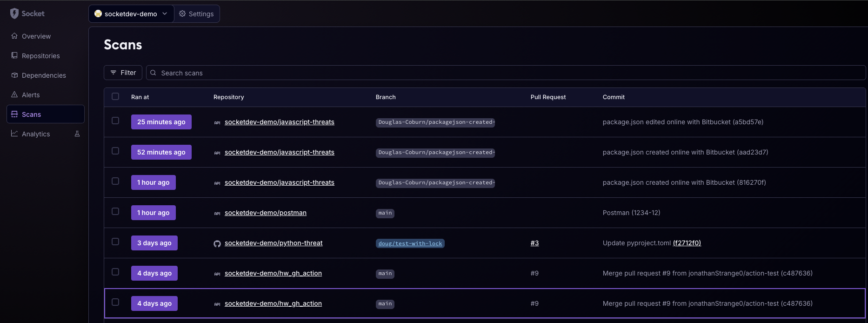This screenshot has height=323, width=868.
Task: Click the socketdev-demo organization avatar
Action: pyautogui.click(x=98, y=13)
